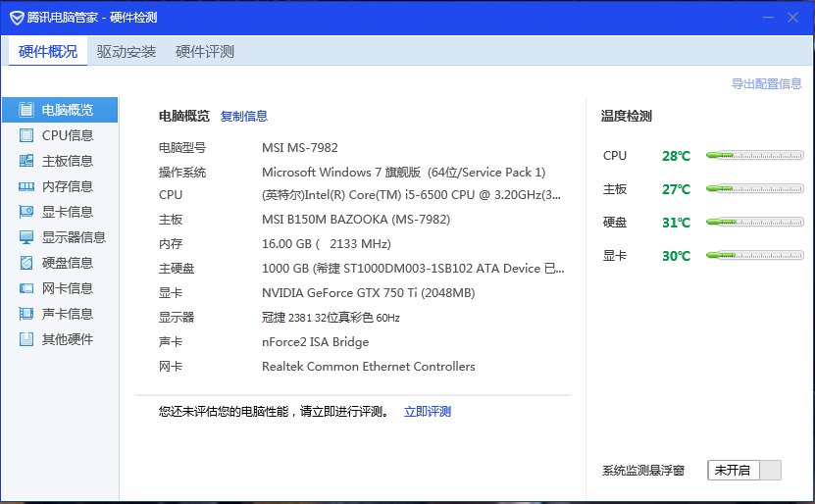The width and height of the screenshot is (815, 504).
Task: Click the 导出配置信息 link
Action: [x=766, y=84]
